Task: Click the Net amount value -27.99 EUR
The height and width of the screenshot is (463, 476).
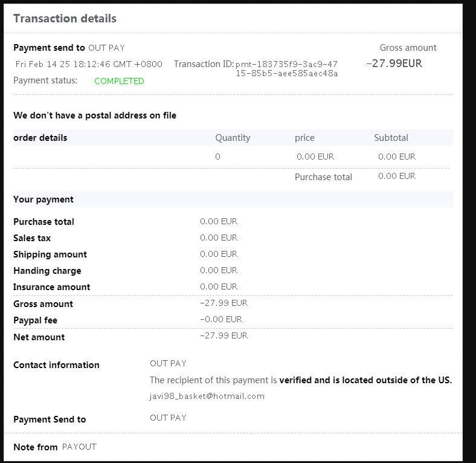Action: (224, 335)
